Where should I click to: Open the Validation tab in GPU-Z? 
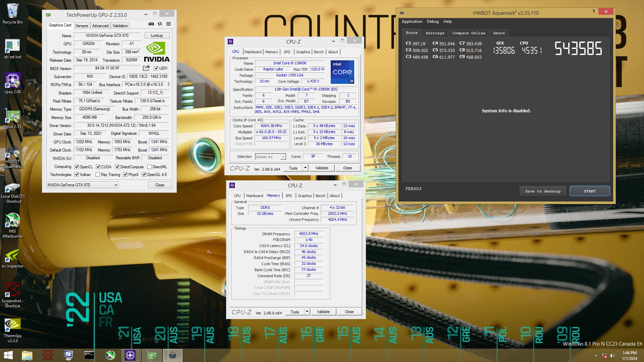tap(120, 25)
